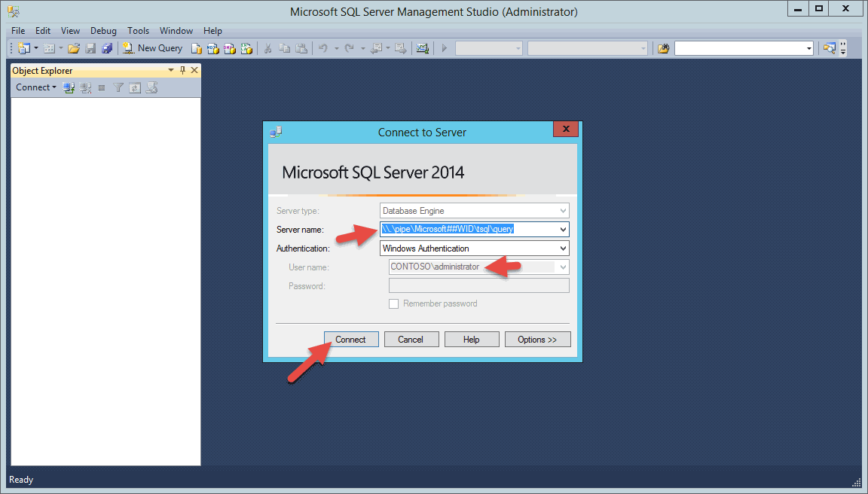
Task: Click the Undo arrow icon
Action: click(x=322, y=49)
